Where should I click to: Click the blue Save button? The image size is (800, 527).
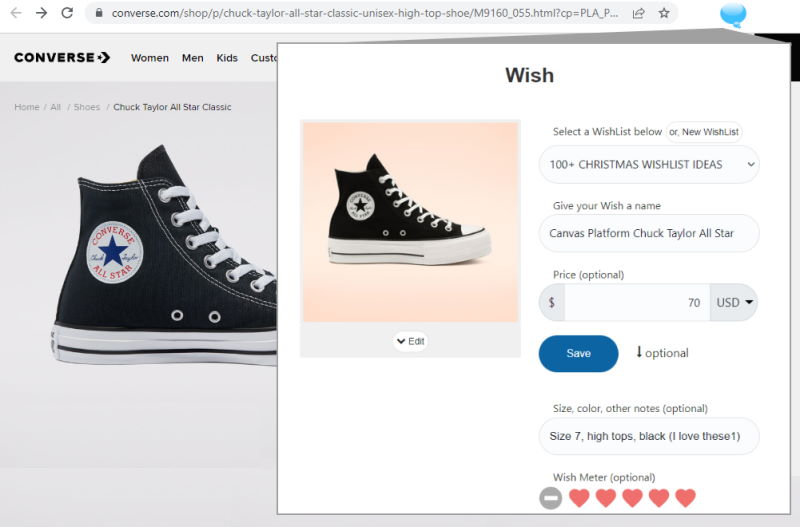(578, 353)
